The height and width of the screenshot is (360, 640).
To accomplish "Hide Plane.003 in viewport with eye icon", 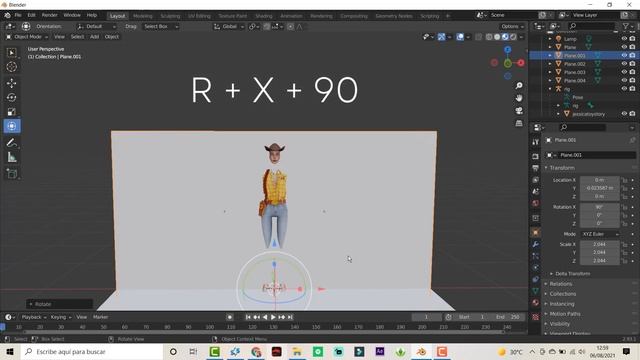I will (624, 72).
